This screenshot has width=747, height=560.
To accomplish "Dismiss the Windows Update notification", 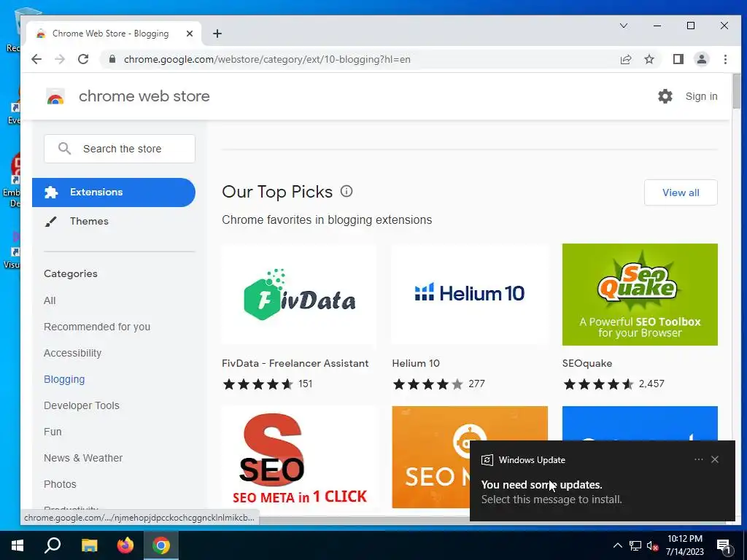I will [x=715, y=459].
